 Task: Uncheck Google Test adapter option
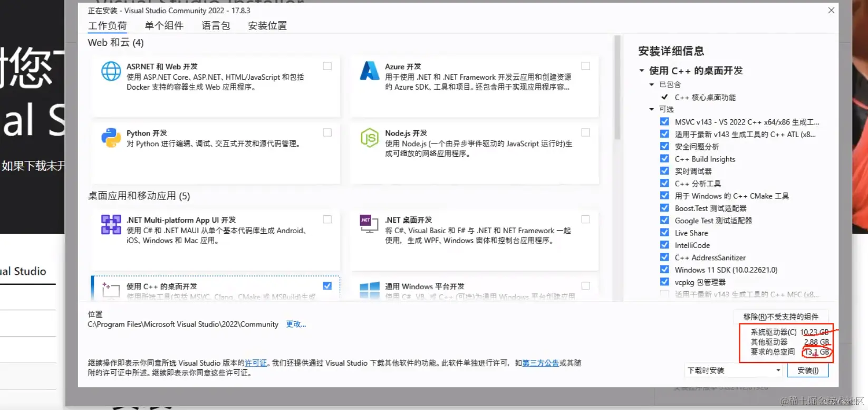664,220
